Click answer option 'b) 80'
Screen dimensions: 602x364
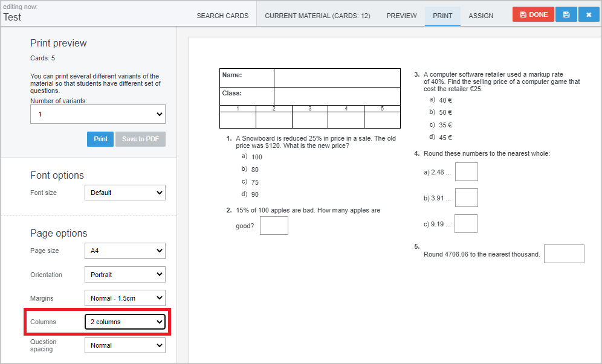[250, 169]
